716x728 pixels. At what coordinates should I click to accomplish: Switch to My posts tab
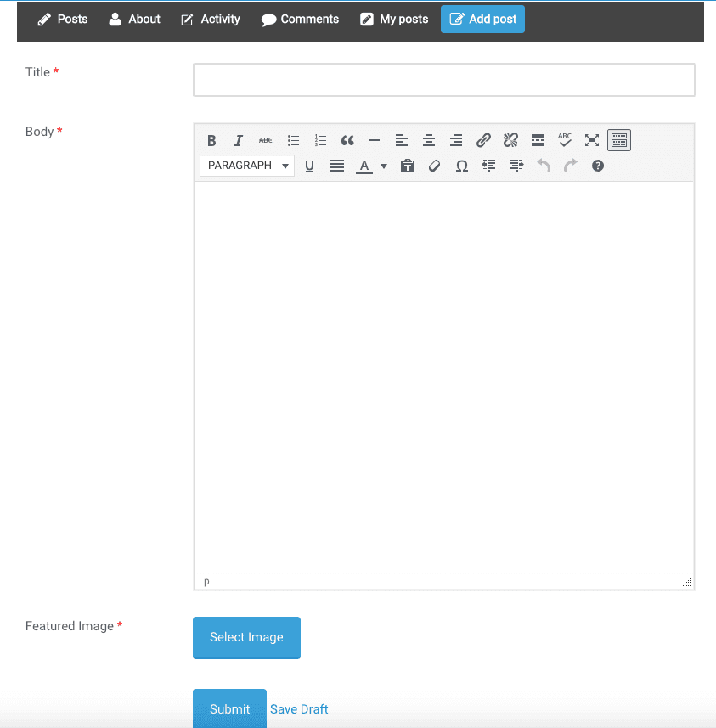coord(394,19)
